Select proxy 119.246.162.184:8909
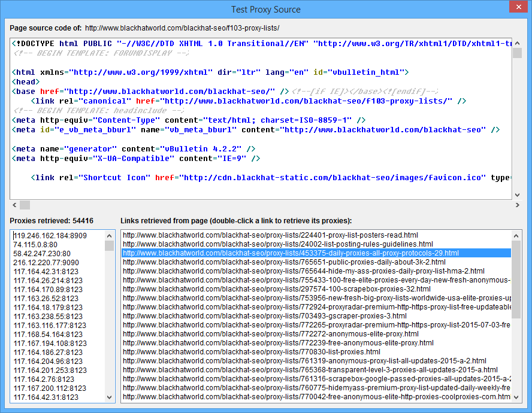532x413 pixels. tap(50, 236)
